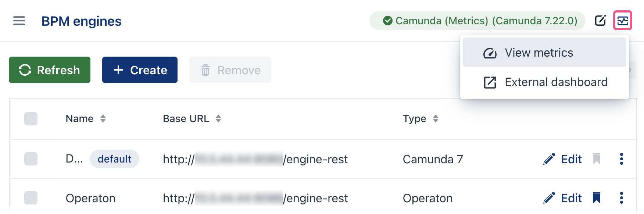Click the edit configuration pencil icon
644x214 pixels.
[x=601, y=21]
